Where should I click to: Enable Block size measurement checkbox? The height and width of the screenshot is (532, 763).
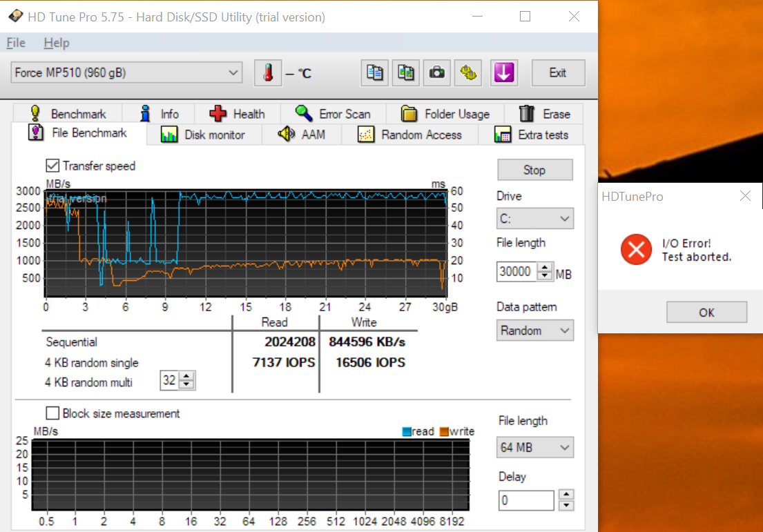pyautogui.click(x=52, y=413)
